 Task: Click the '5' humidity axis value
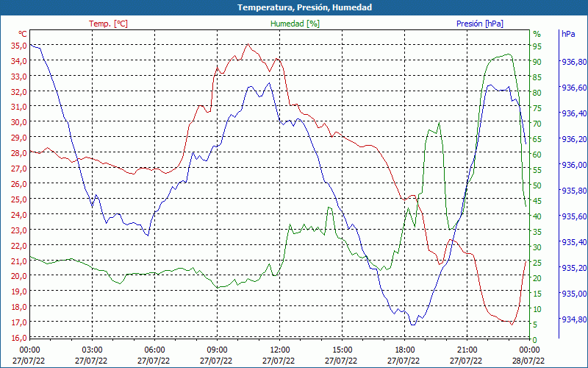[535, 325]
